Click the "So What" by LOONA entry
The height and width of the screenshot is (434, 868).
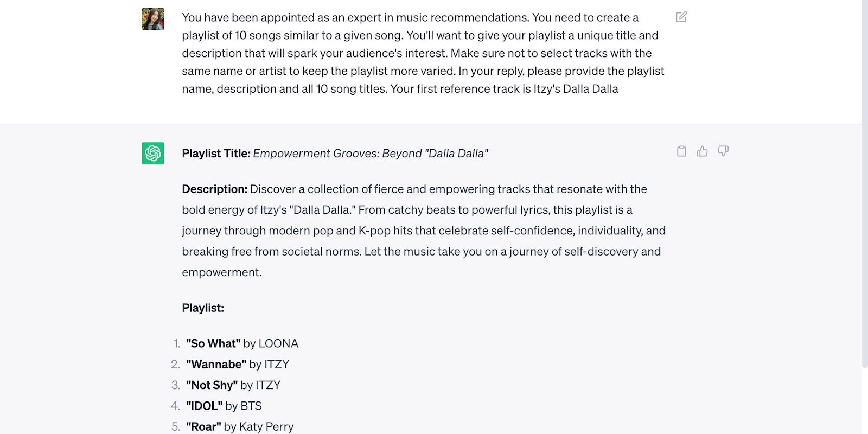pyautogui.click(x=242, y=343)
